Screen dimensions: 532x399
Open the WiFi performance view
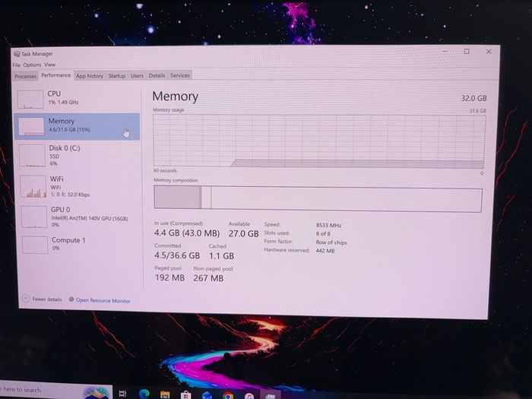[x=79, y=186]
